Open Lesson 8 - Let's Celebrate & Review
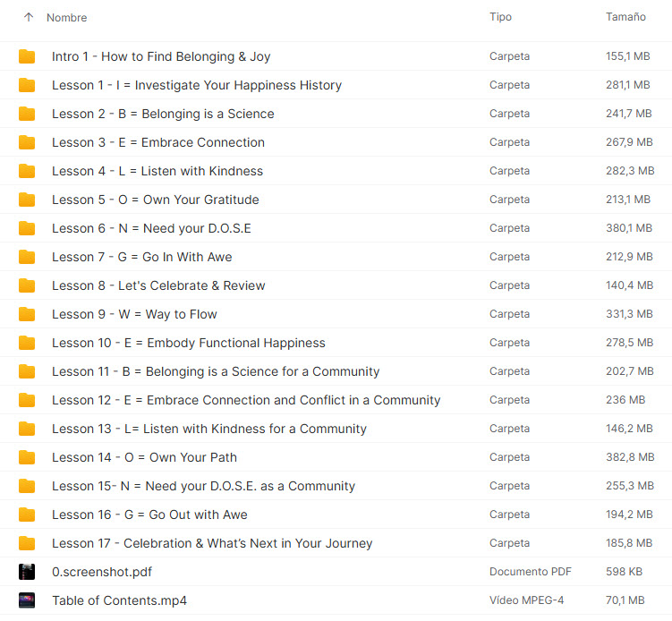The width and height of the screenshot is (672, 621). click(x=158, y=285)
